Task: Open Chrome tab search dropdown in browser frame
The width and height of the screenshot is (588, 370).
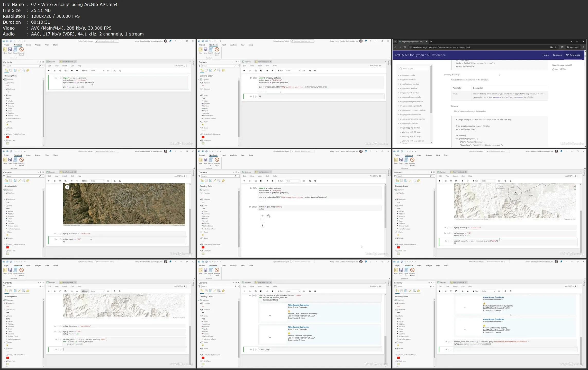Action: [x=395, y=41]
